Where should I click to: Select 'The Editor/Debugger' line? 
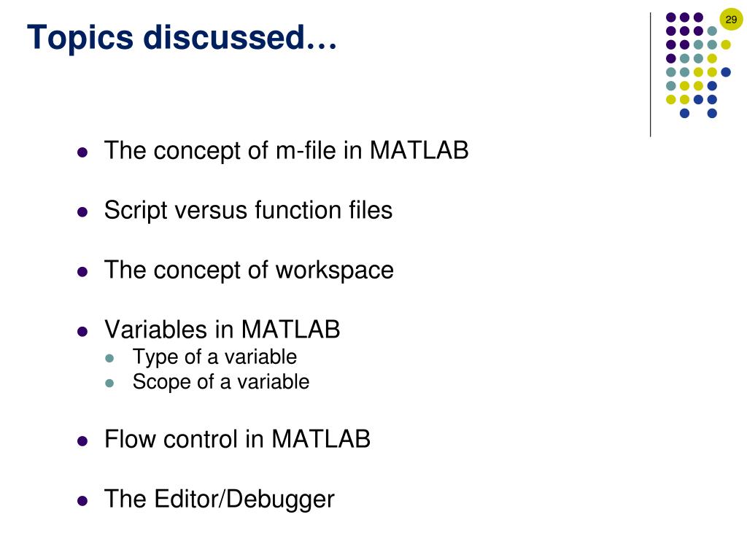(219, 499)
